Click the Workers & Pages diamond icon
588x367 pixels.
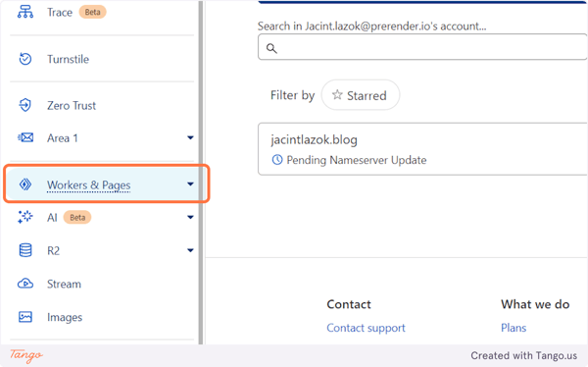[25, 184]
